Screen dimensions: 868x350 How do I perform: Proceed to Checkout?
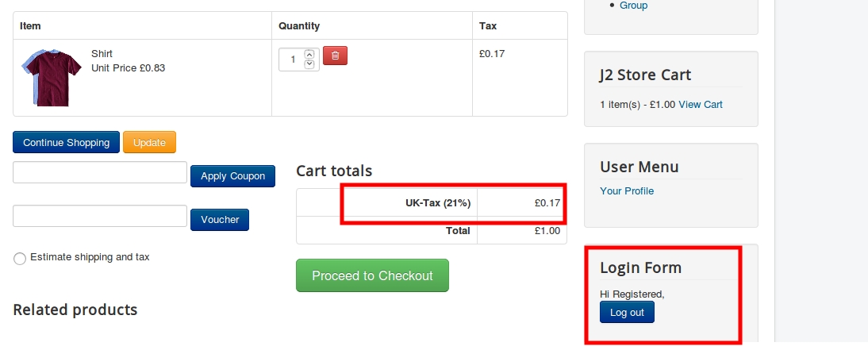[x=372, y=276]
